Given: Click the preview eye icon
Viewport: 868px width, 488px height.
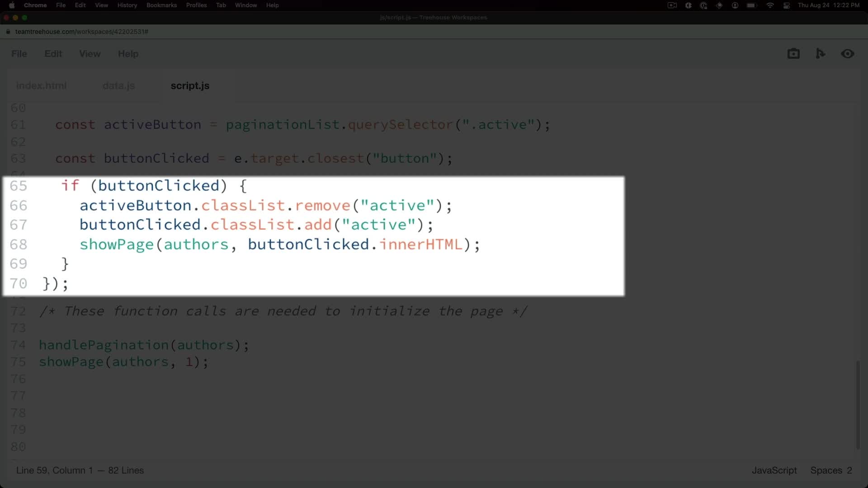Looking at the screenshot, I should click(848, 54).
